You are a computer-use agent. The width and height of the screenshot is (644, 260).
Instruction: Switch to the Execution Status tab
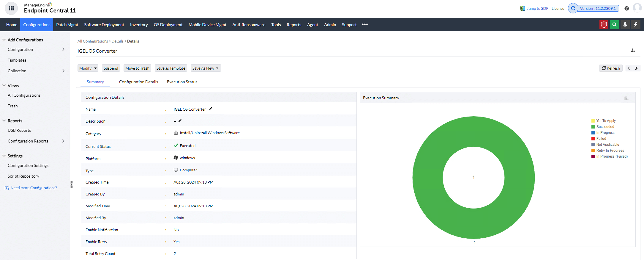point(182,82)
